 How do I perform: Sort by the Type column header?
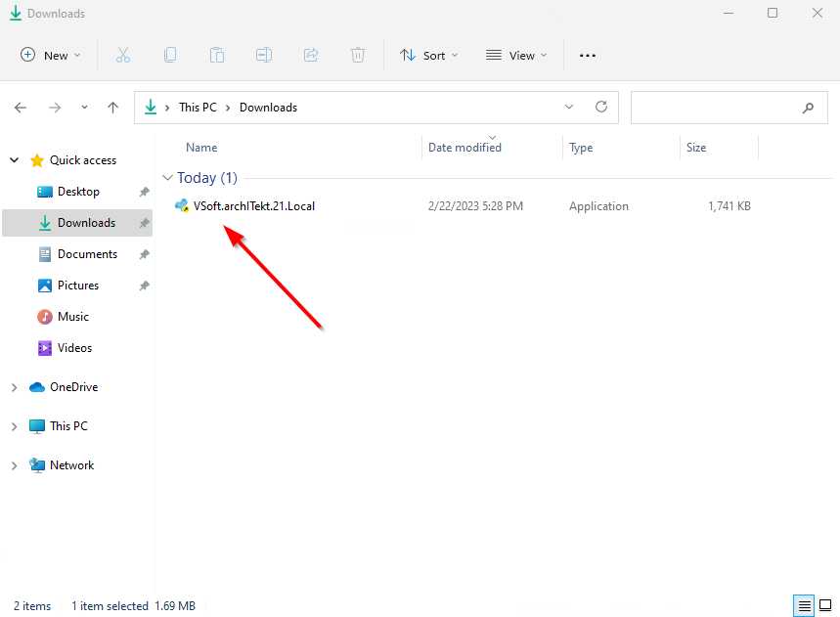click(581, 148)
